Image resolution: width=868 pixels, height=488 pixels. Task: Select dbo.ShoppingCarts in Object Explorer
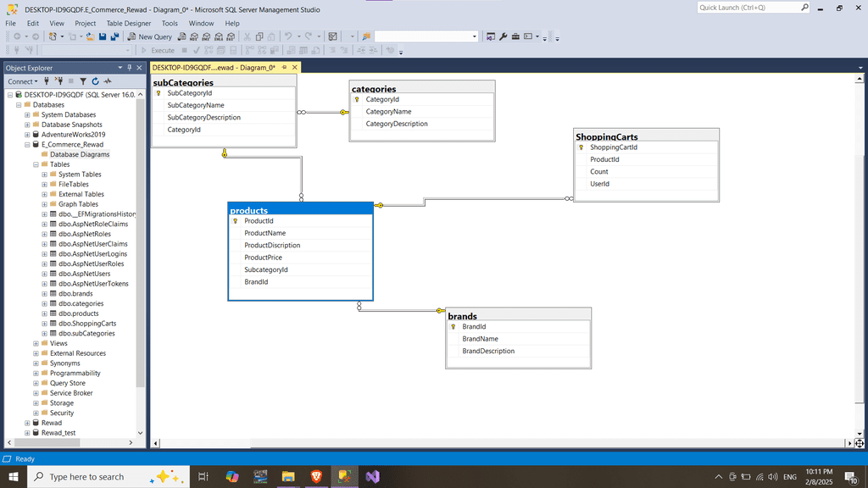[87, 324]
